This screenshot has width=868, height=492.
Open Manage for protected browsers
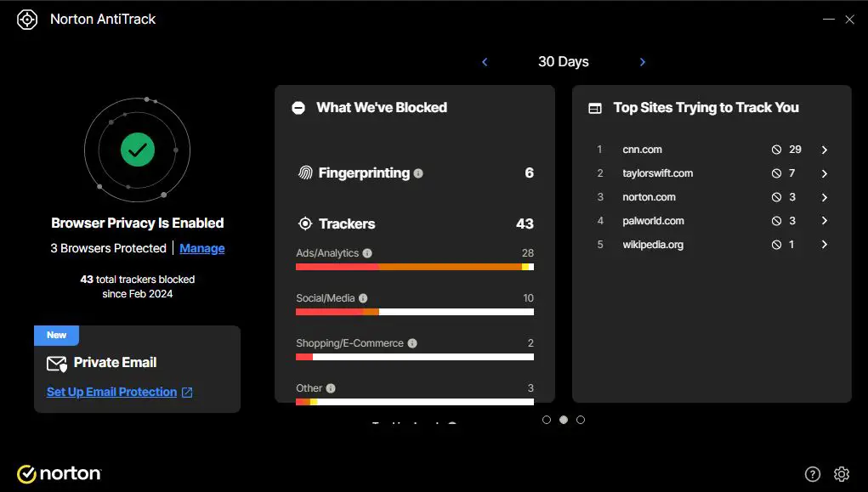(201, 248)
